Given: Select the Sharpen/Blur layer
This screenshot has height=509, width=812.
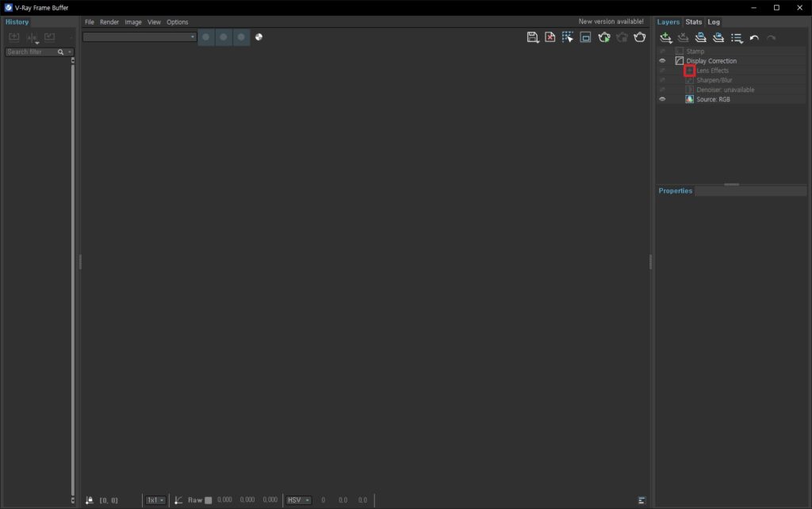Looking at the screenshot, I should click(x=714, y=80).
